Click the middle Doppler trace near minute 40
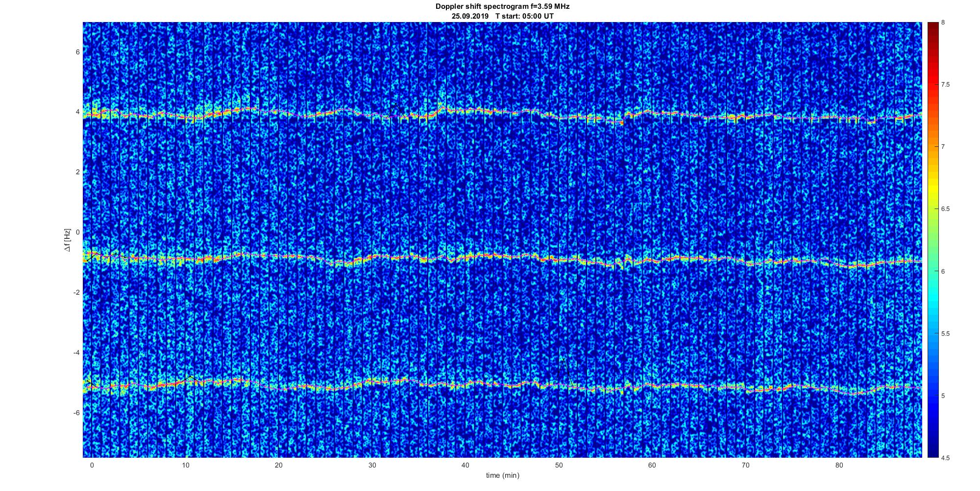The height and width of the screenshot is (491, 980). (465, 257)
